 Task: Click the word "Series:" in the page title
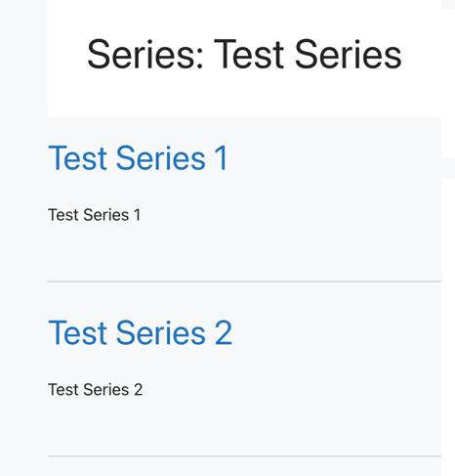click(x=145, y=55)
